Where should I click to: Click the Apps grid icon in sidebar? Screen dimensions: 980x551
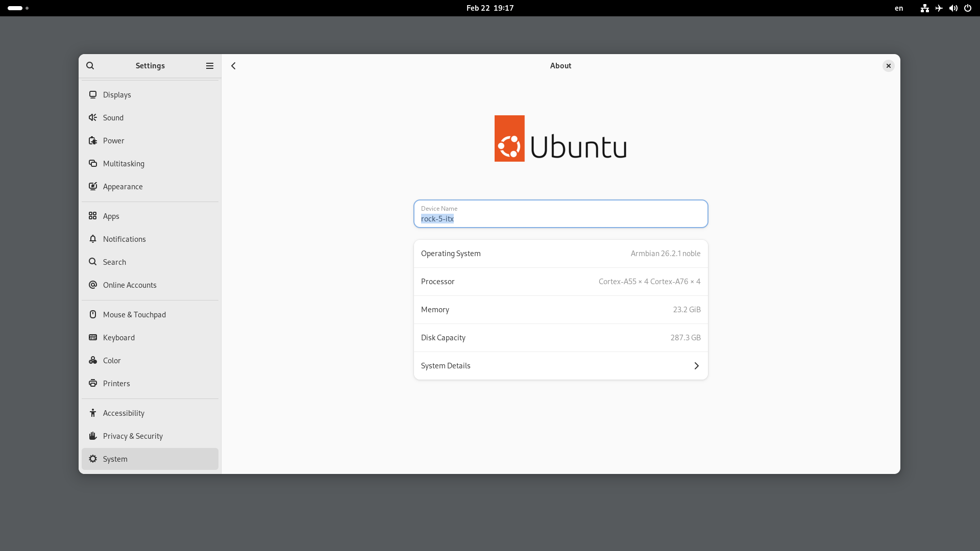(92, 216)
